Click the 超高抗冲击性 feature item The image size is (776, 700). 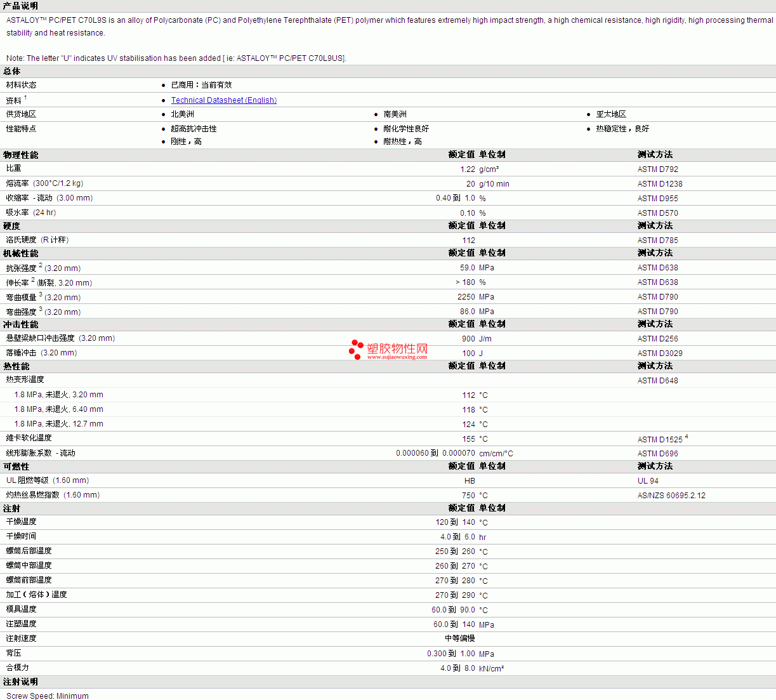point(194,129)
